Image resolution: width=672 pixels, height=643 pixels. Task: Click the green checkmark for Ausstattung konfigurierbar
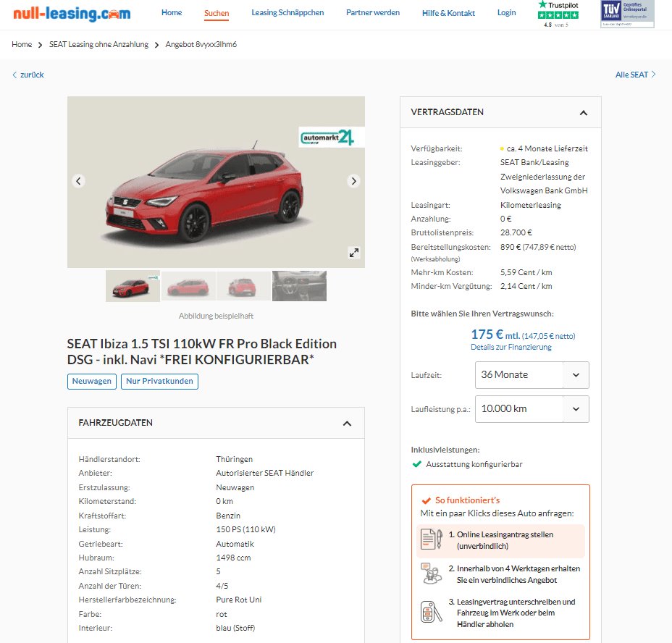[416, 464]
